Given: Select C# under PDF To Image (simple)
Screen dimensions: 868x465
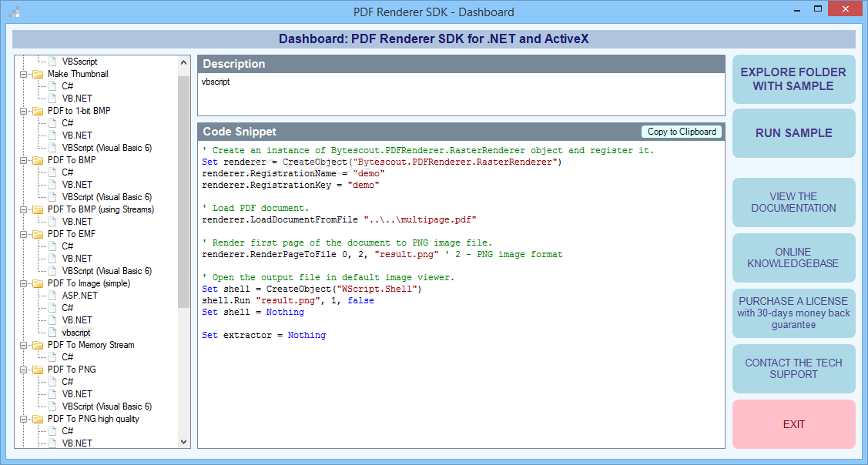Looking at the screenshot, I should [68, 308].
